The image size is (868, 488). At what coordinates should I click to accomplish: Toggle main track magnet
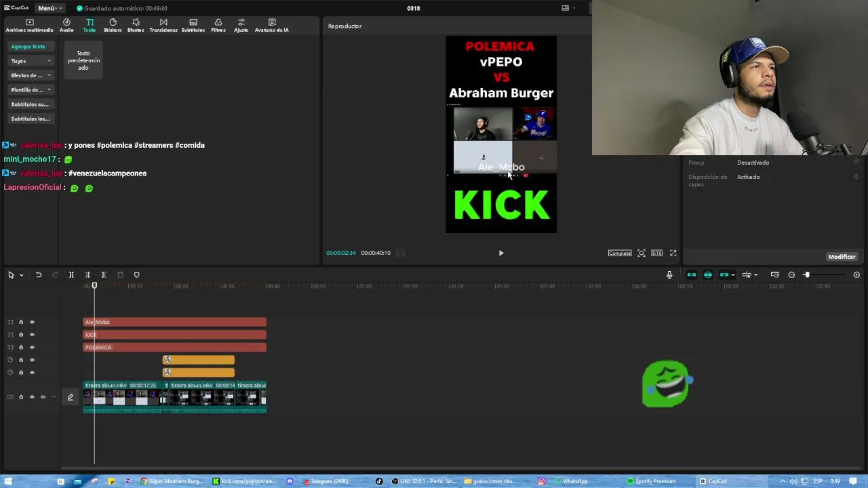click(692, 274)
